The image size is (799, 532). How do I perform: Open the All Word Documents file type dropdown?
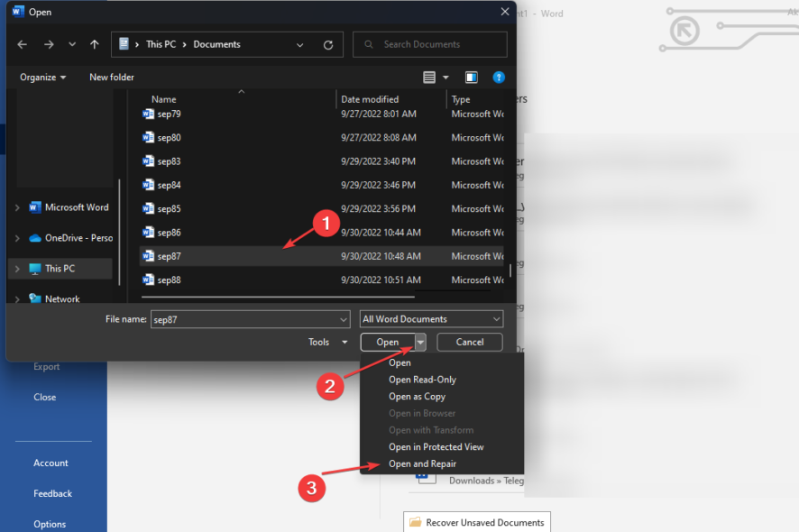coord(430,318)
